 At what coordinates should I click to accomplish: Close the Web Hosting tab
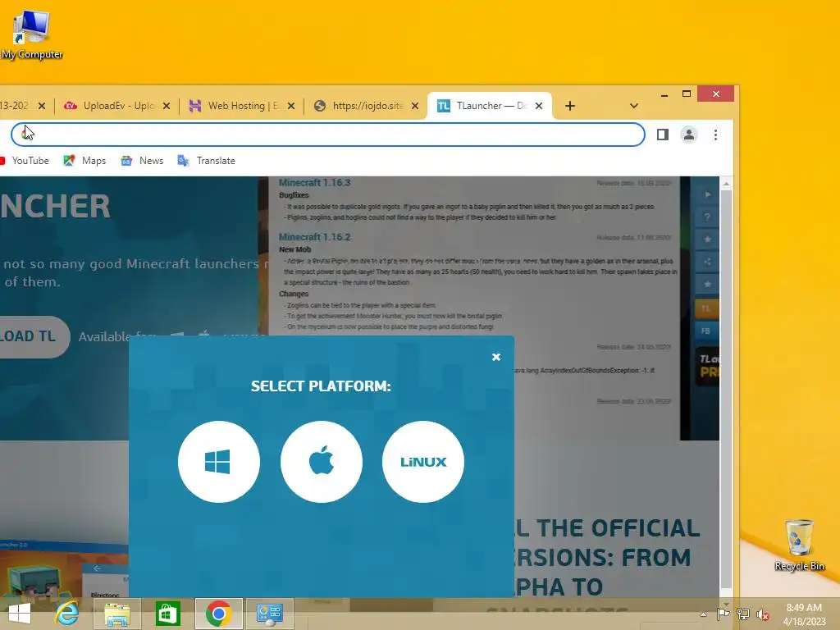tap(291, 106)
